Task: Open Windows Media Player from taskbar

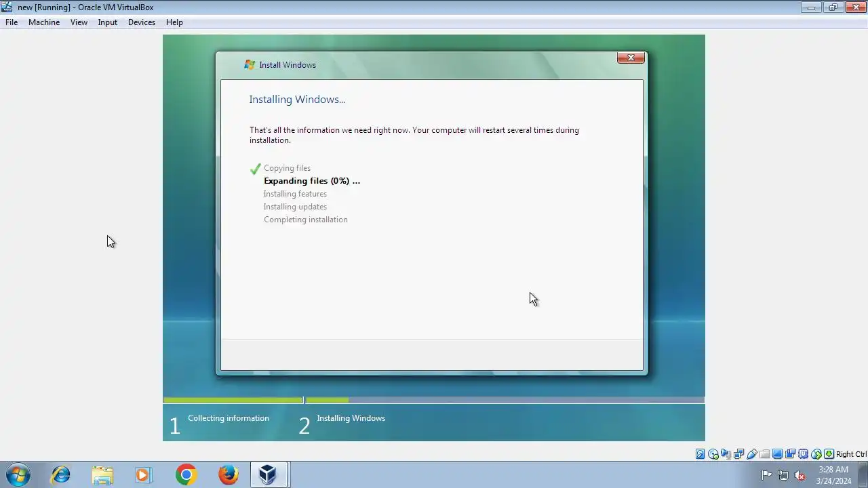Action: [144, 474]
